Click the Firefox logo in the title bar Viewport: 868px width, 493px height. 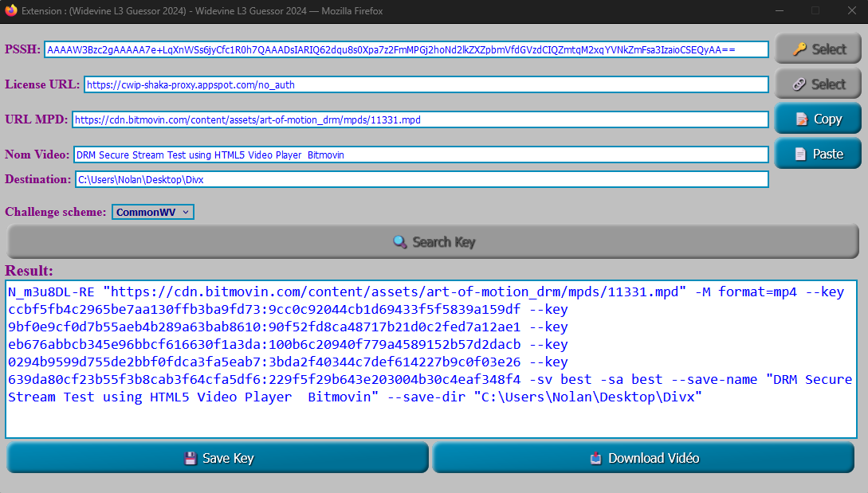click(x=11, y=10)
